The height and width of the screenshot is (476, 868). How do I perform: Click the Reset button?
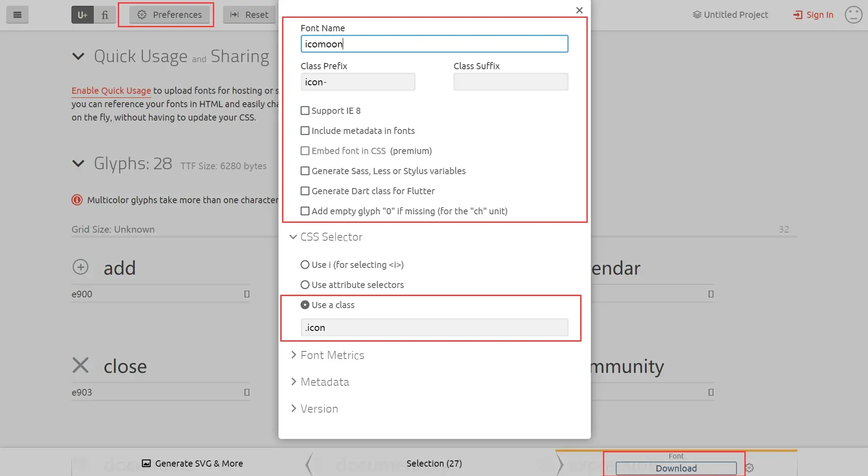[249, 15]
